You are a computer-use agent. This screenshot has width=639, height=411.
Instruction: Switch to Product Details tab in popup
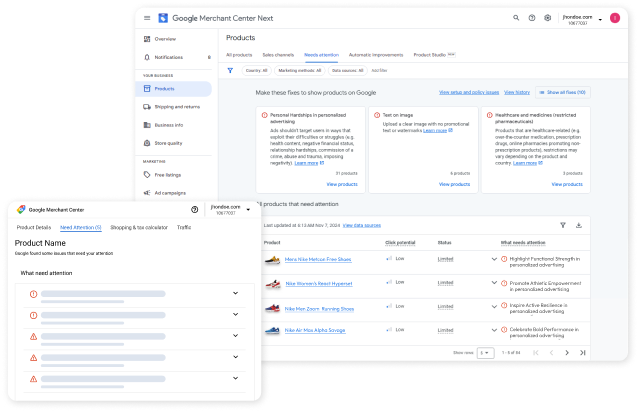34,227
